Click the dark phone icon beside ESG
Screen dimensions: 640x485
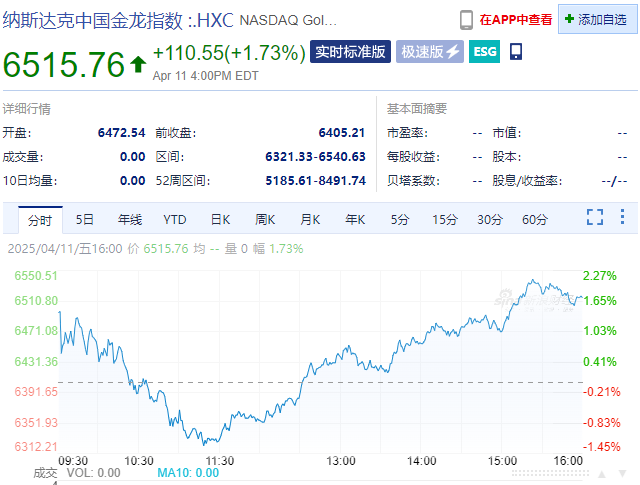[516, 52]
